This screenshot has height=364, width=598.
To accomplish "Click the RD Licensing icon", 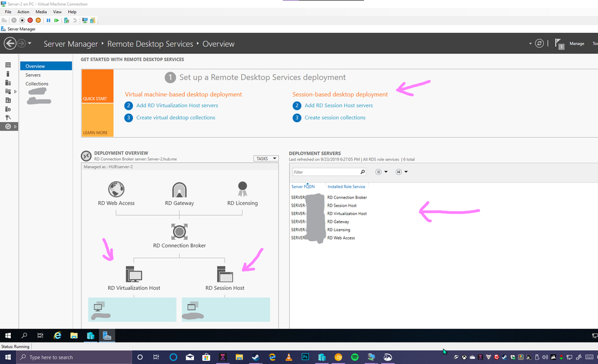I will pos(242,189).
